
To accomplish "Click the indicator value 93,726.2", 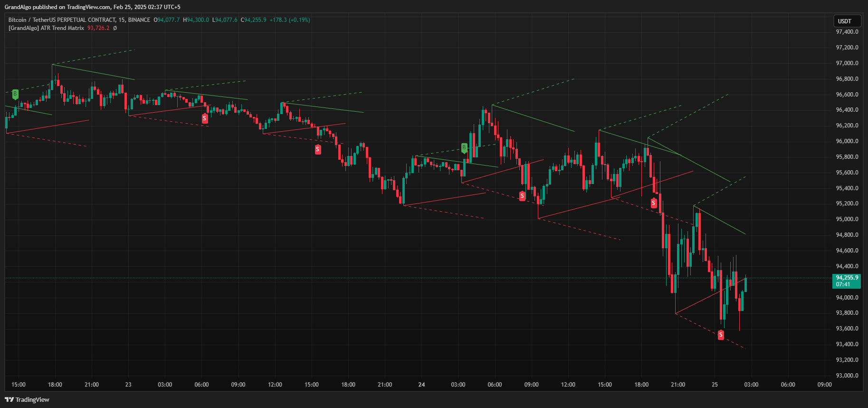I will [98, 28].
